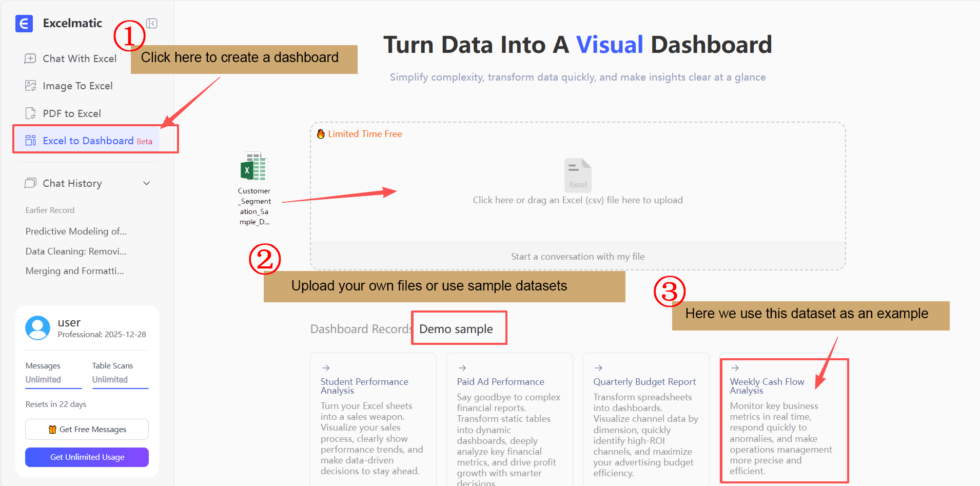The width and height of the screenshot is (980, 486).
Task: Click the Customer_Segmentation sample file icon
Action: pyautogui.click(x=254, y=167)
